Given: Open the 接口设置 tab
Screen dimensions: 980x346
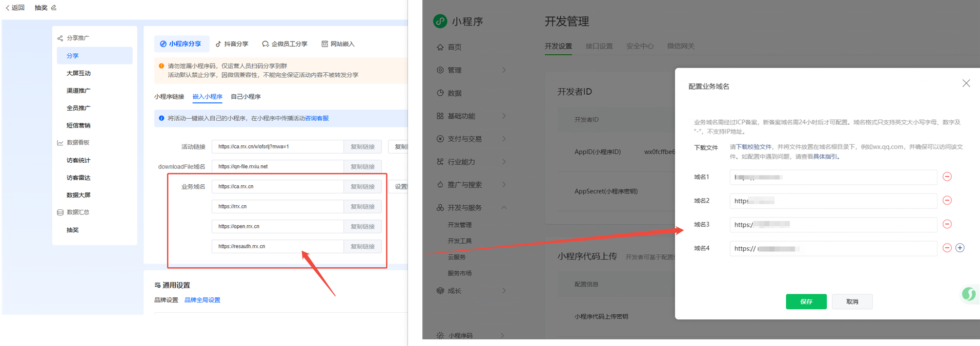Looking at the screenshot, I should (599, 46).
